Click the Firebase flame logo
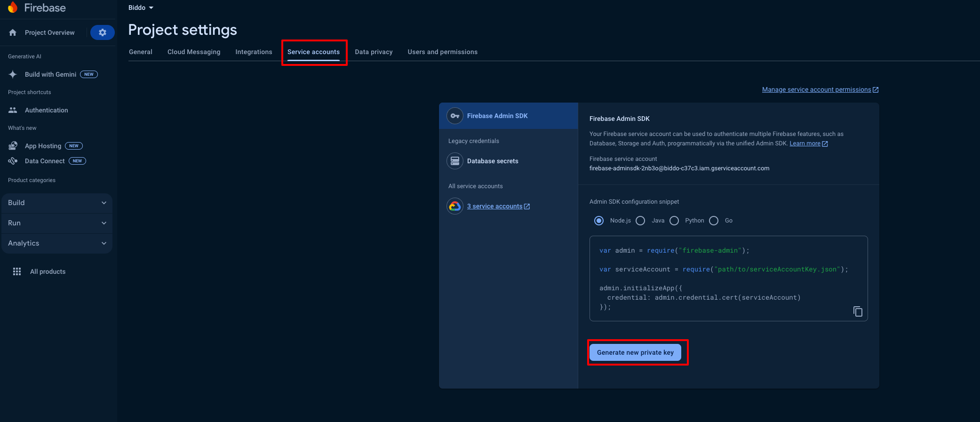Screen dimensions: 980x422 pos(13,7)
